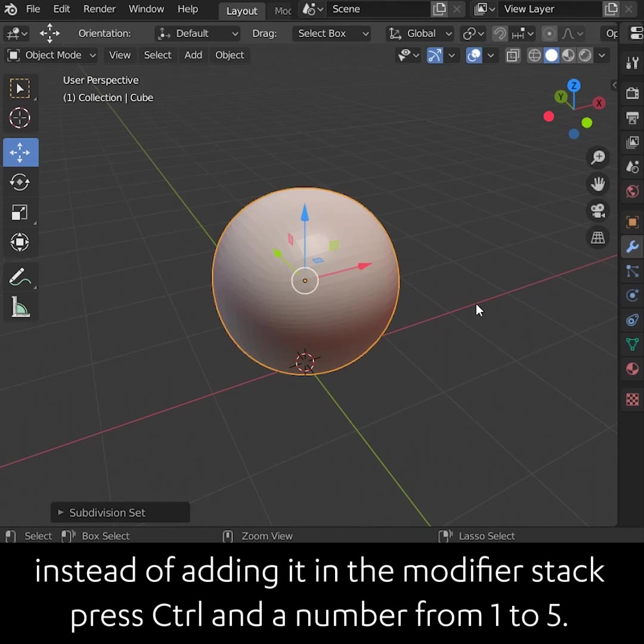644x644 pixels.
Task: Open the Render Properties tab
Action: pyautogui.click(x=632, y=92)
